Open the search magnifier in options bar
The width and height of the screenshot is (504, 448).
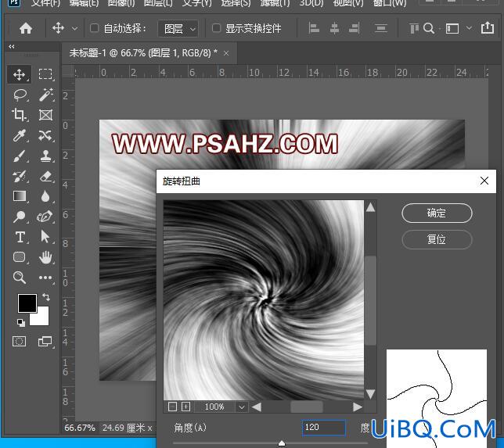[x=429, y=29]
